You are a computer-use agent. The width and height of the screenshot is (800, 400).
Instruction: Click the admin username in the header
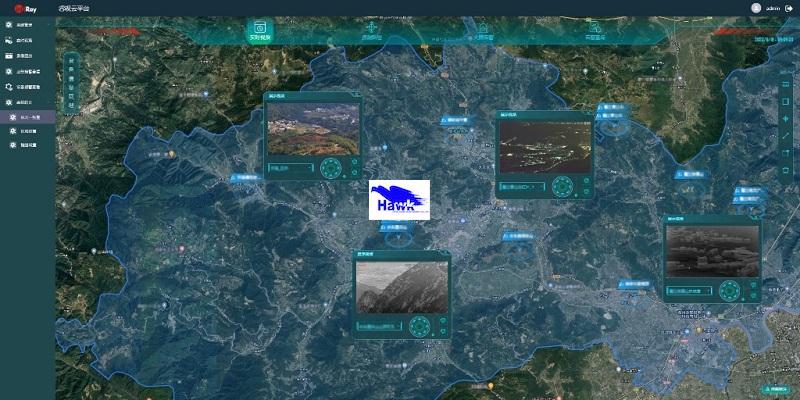pyautogui.click(x=772, y=8)
